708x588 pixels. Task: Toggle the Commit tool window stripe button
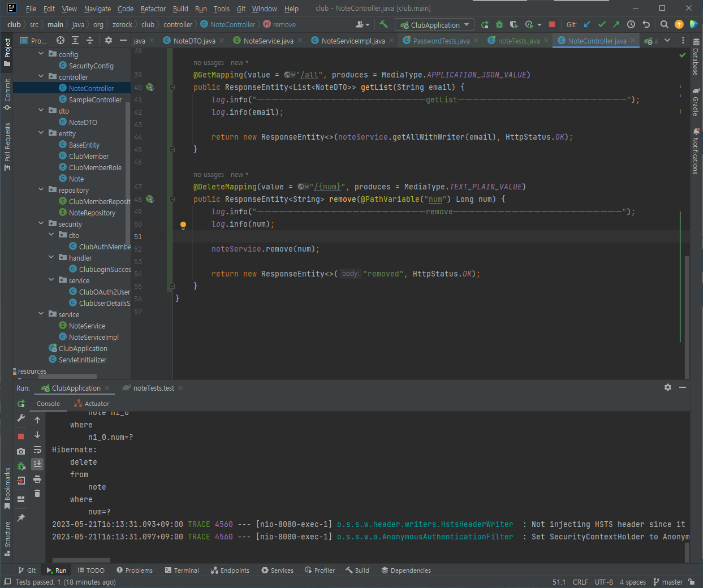[x=7, y=94]
